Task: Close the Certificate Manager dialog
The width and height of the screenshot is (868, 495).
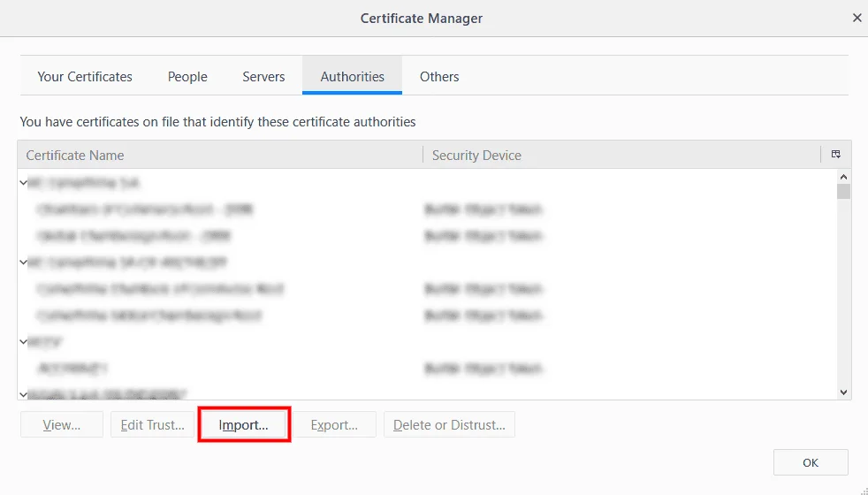Action: tap(857, 18)
